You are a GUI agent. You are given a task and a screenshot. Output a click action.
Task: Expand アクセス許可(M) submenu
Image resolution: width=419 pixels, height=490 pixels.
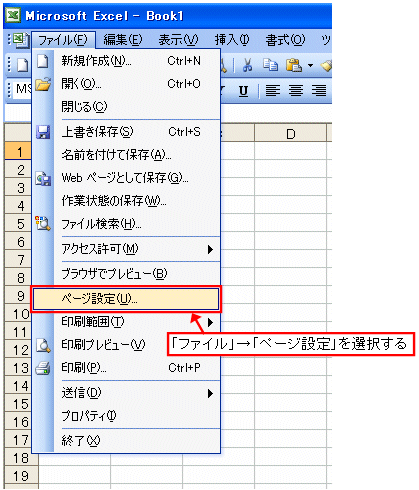pos(210,249)
